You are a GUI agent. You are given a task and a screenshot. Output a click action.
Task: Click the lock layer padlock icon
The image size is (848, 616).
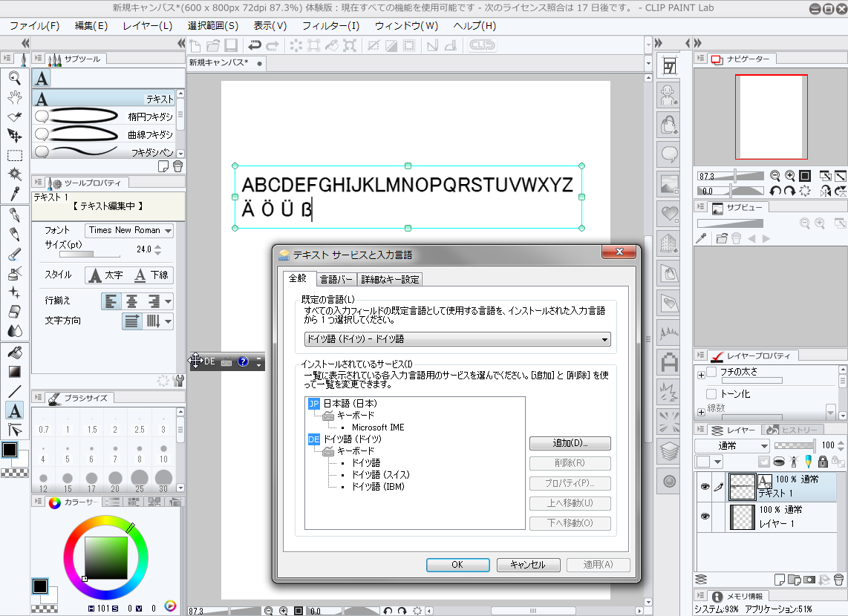(x=822, y=462)
